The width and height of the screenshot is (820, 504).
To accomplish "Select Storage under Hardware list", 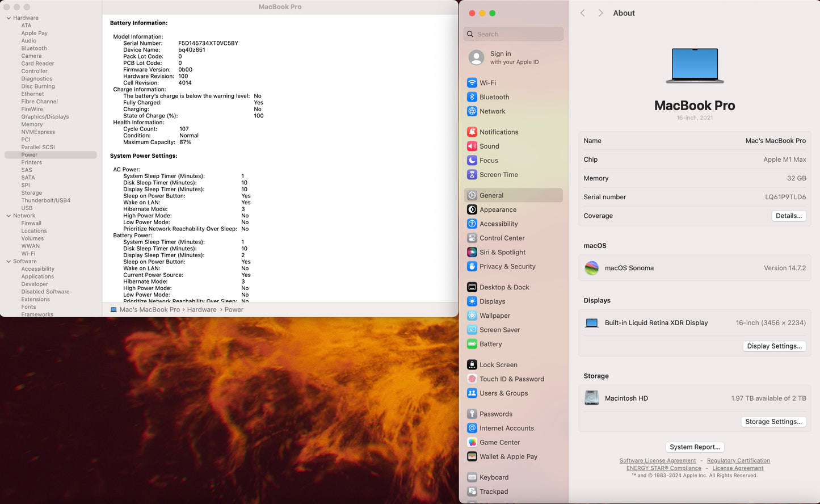I will 32,193.
